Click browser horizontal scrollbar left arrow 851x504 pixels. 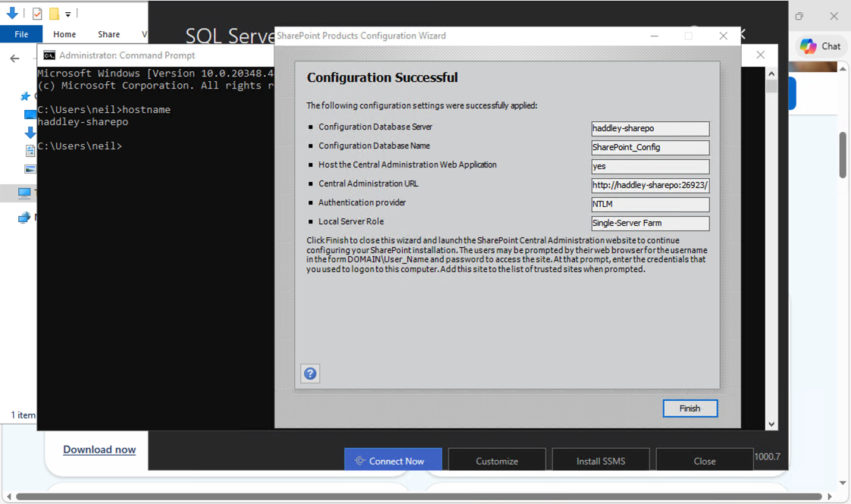click(8, 496)
